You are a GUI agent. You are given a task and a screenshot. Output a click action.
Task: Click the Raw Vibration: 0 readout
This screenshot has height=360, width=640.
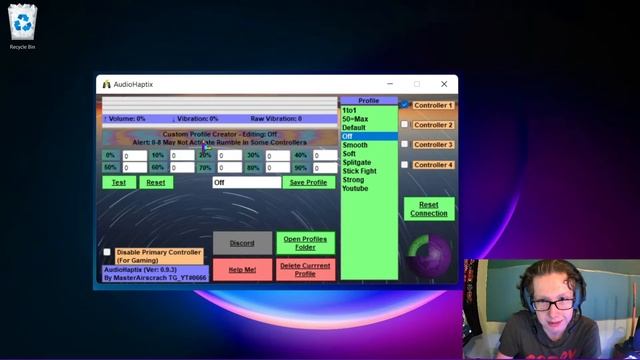pyautogui.click(x=276, y=119)
